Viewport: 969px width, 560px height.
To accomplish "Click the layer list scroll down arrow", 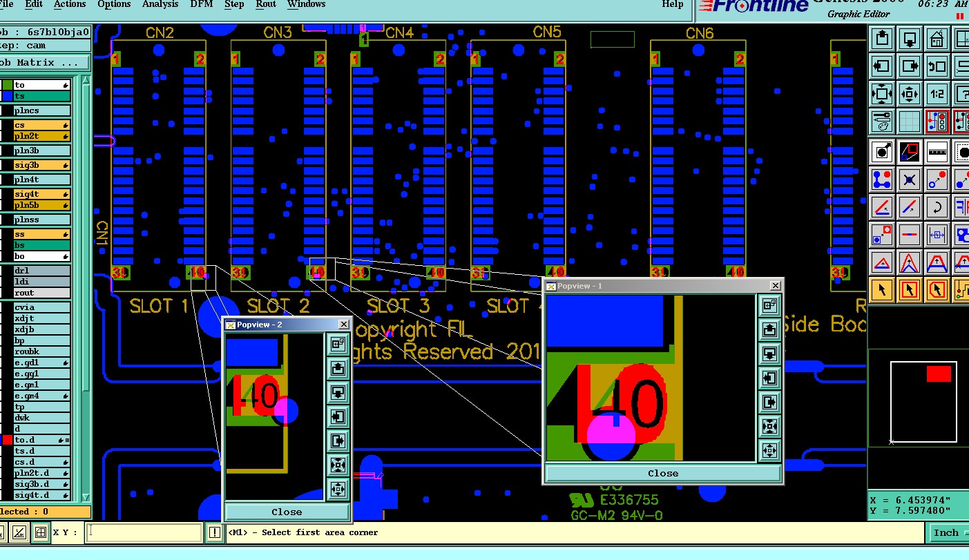I will pos(86,498).
